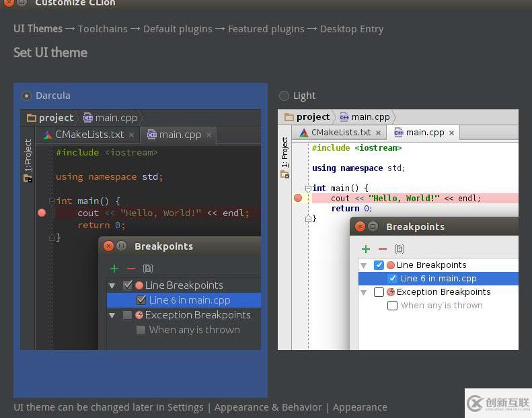This screenshot has height=418, width=532.
Task: Close the Customize CLion window
Action: (9, 3)
